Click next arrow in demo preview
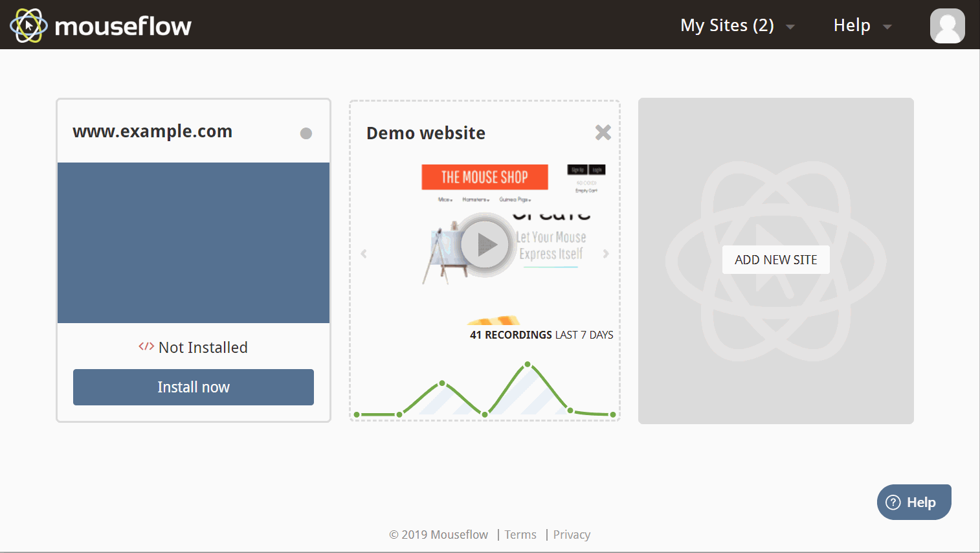Viewport: 980px width, 553px height. coord(606,254)
